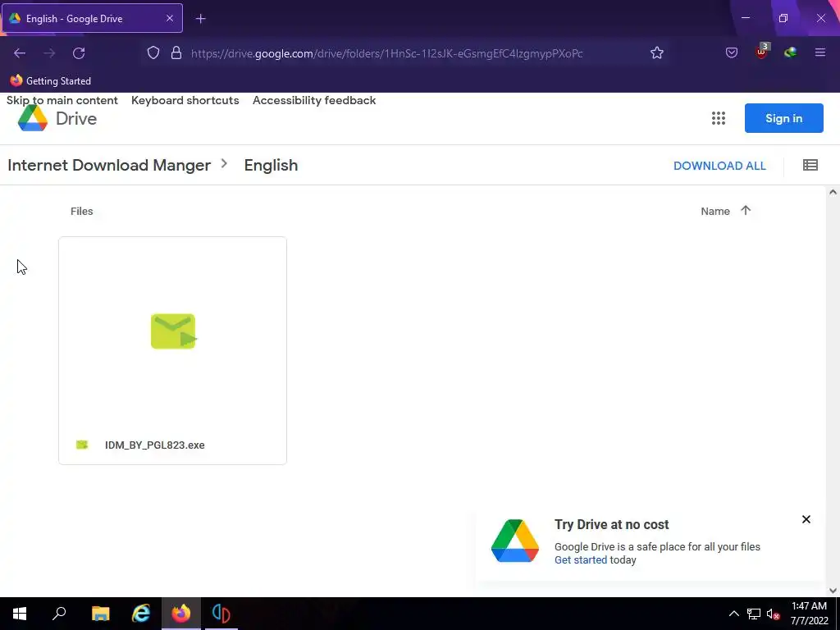
Task: Click the IDM extension icon in toolbar
Action: click(790, 52)
